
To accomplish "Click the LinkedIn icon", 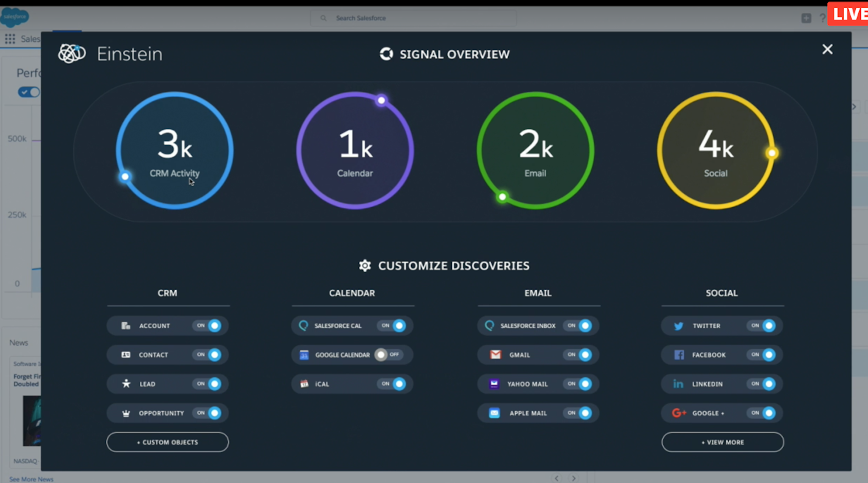I will [678, 384].
